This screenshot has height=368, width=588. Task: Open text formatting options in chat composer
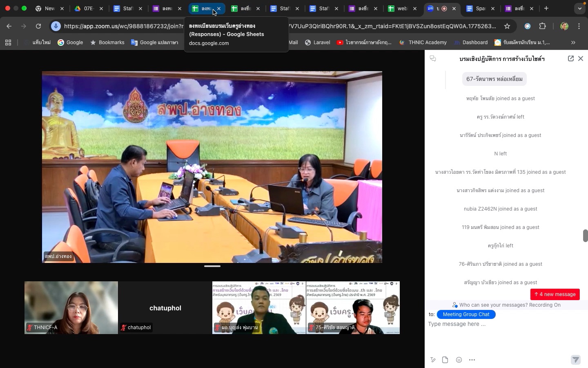(433, 360)
